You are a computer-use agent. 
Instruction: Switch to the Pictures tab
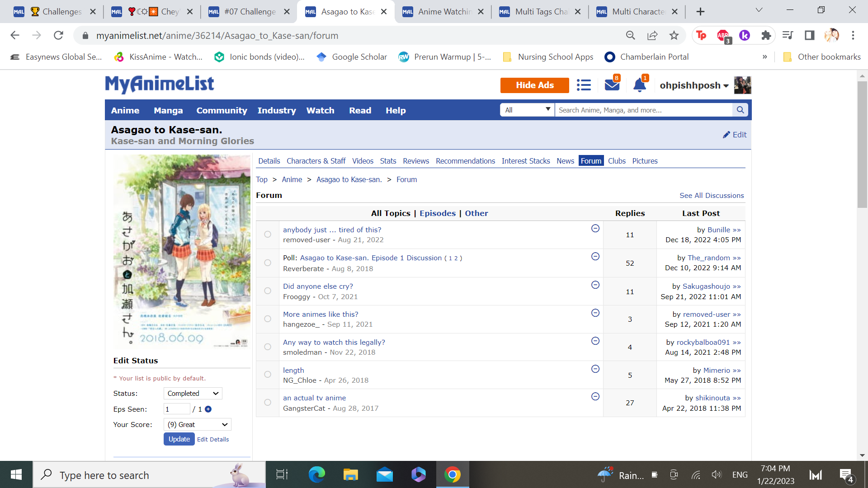point(645,161)
